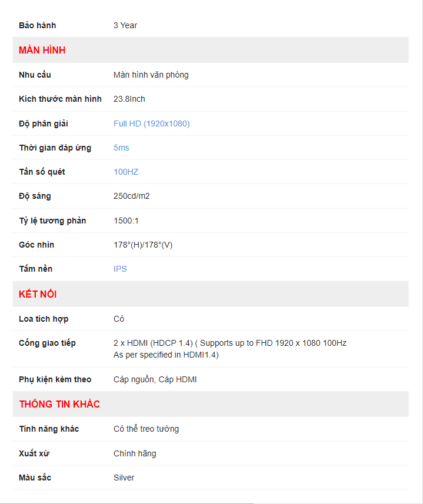
Task: Click the Cổng giao tiếp label
Action: coord(47,343)
